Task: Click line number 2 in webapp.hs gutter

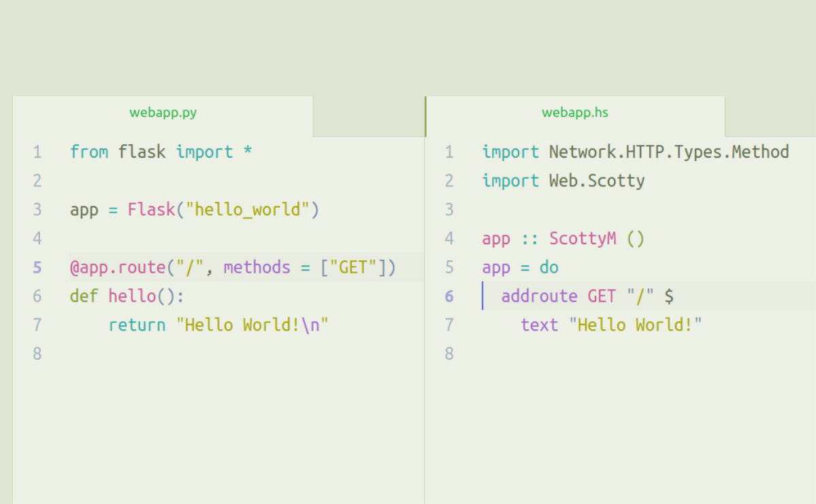Action: pyautogui.click(x=449, y=181)
